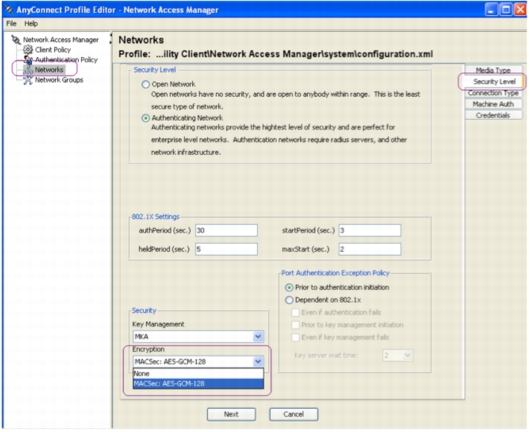Click the Network Groups icon
This screenshot has width=530, height=432.
[28, 80]
